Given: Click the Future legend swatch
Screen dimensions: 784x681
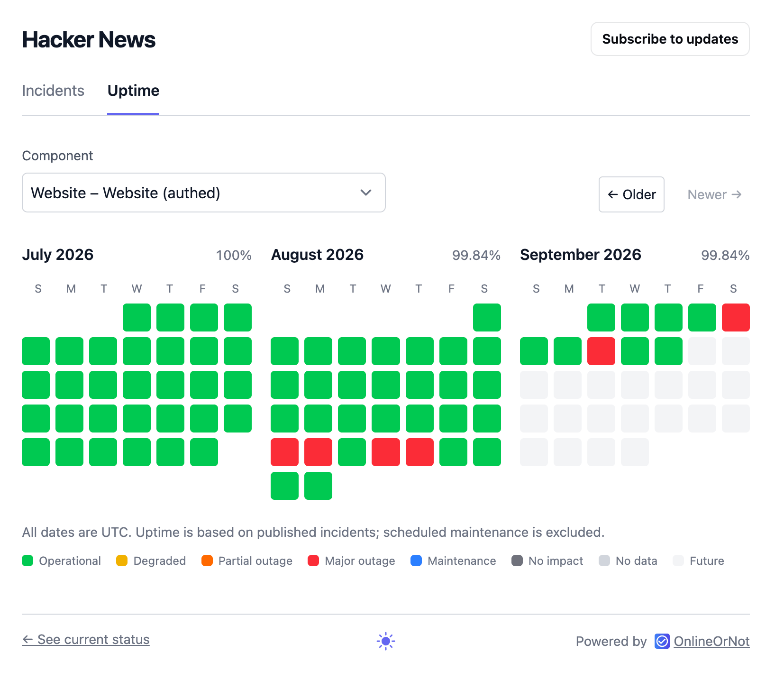Looking at the screenshot, I should (x=678, y=561).
